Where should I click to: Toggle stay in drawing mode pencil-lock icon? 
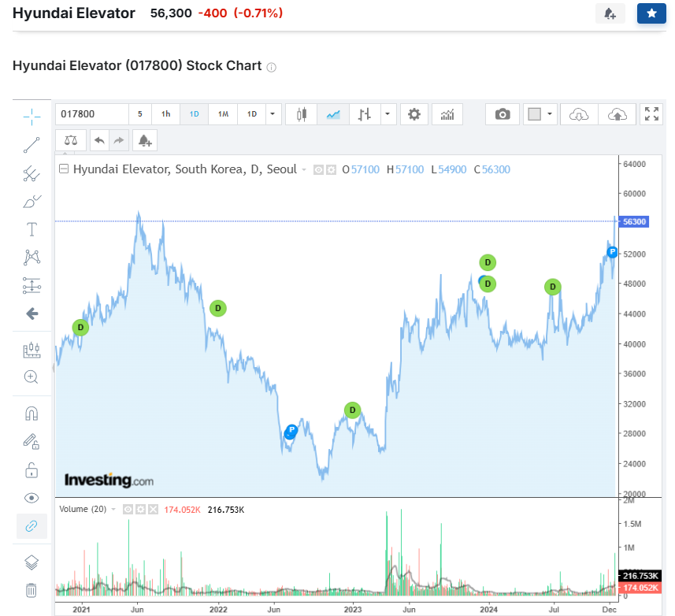[32, 442]
